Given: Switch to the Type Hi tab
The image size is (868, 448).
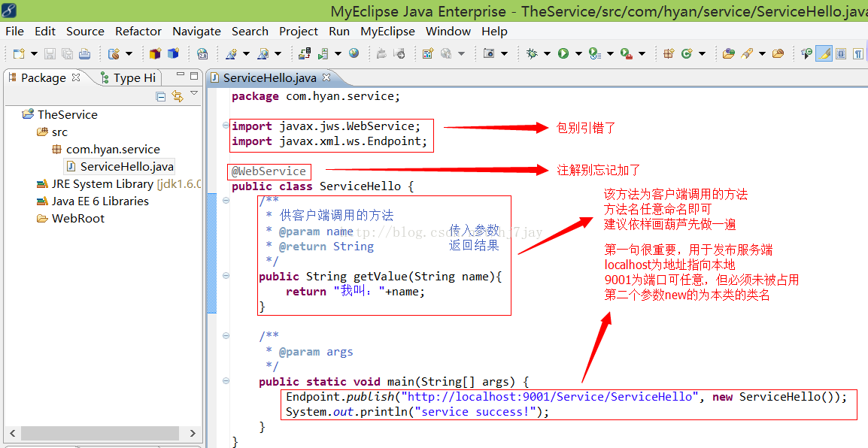Looking at the screenshot, I should [129, 78].
